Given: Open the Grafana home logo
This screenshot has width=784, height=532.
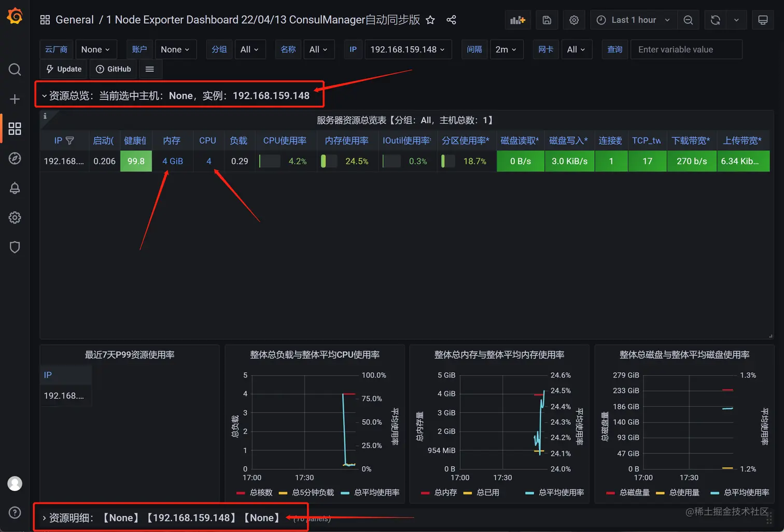Looking at the screenshot, I should [15, 17].
